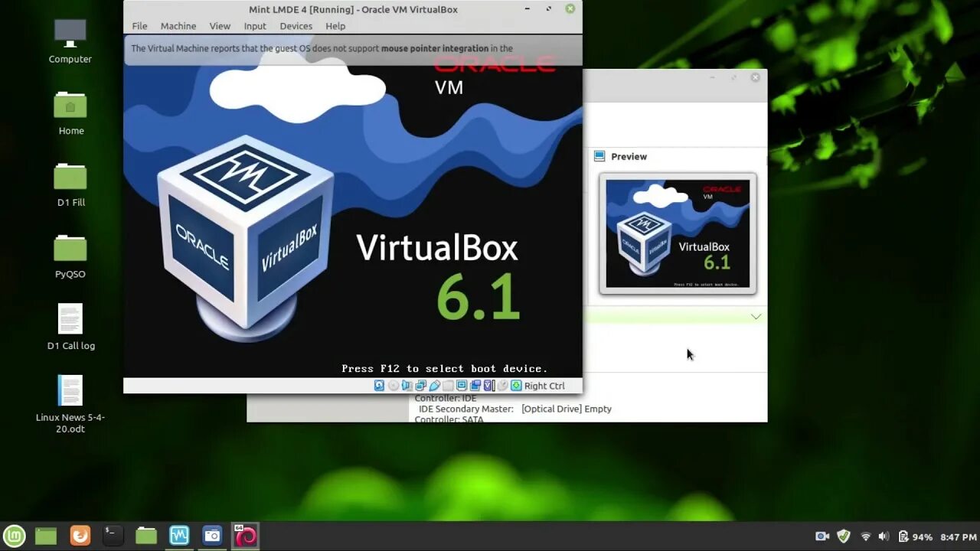The height and width of the screenshot is (551, 980).
Task: Click the network adapter status icon
Action: coord(421,386)
